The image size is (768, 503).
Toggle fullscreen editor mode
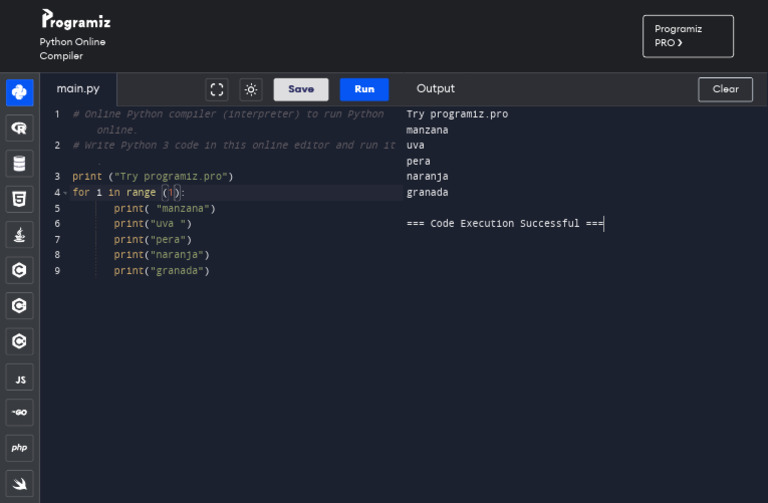point(217,89)
